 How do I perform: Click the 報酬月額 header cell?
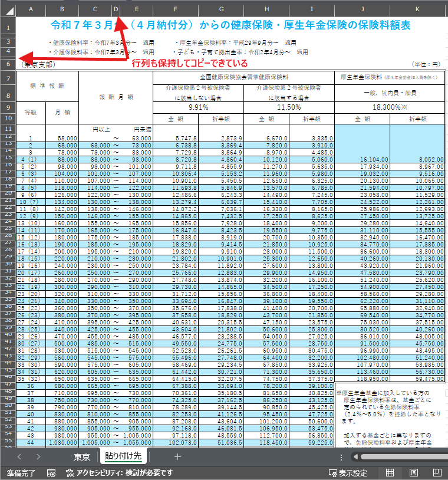[116, 97]
